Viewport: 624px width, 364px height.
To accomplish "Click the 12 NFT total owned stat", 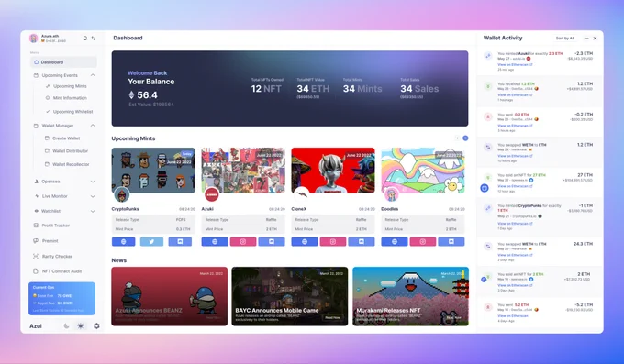I will [x=266, y=89].
